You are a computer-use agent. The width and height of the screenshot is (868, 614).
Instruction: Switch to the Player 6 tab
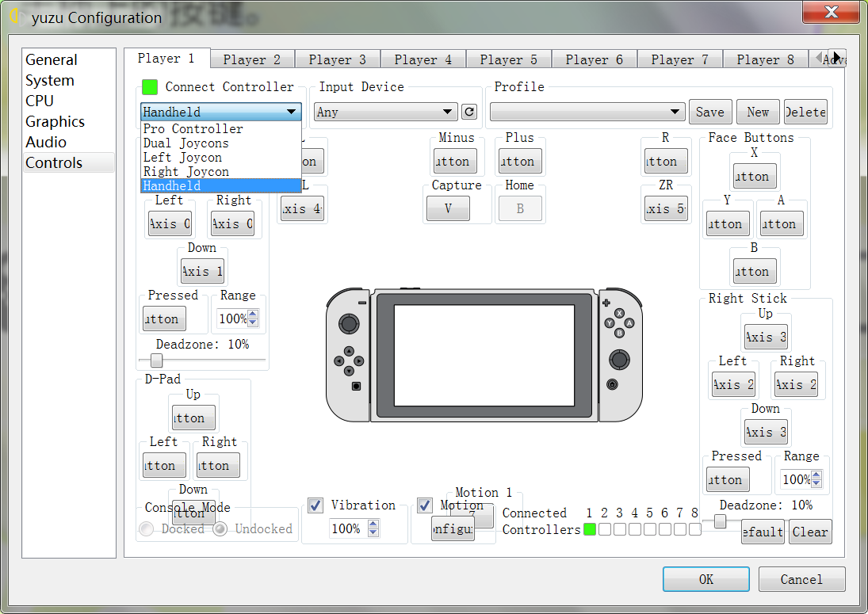click(595, 59)
